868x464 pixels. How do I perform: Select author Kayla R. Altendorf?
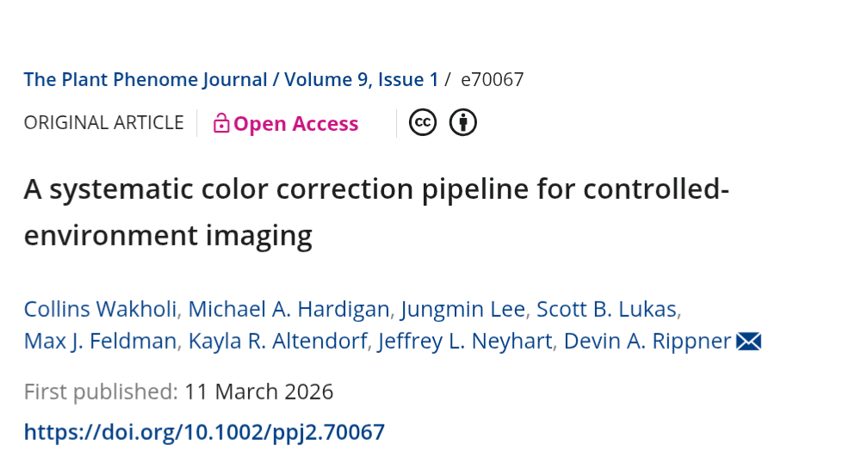pos(278,341)
